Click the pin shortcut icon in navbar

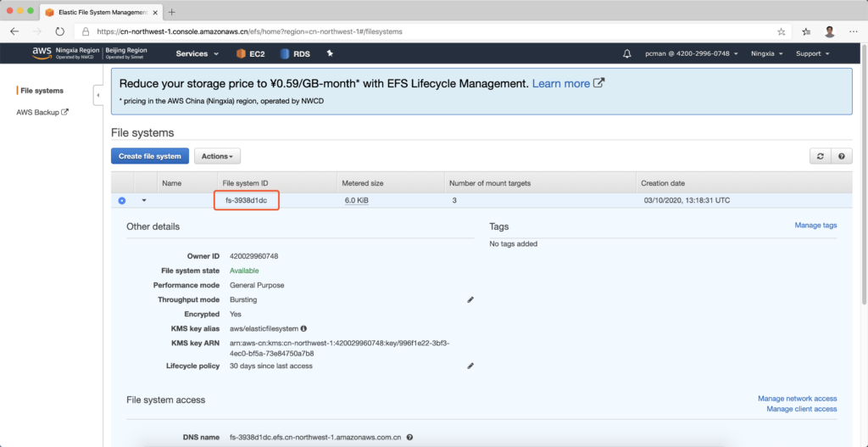330,53
